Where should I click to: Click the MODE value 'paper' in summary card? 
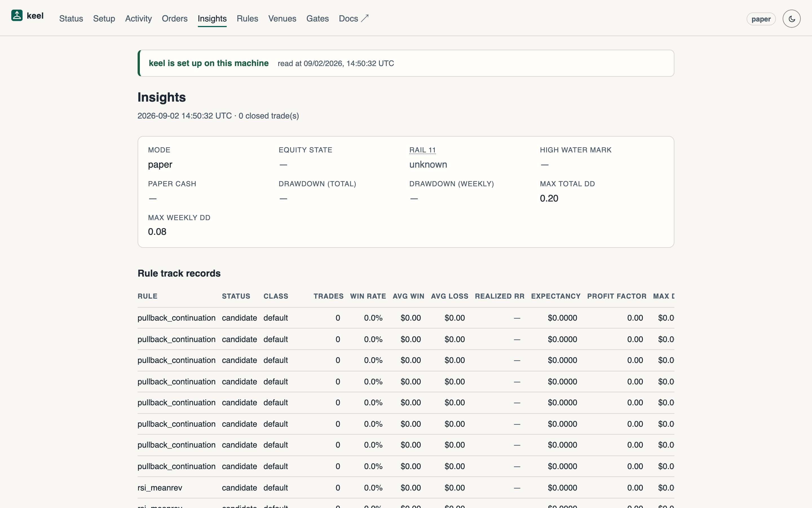(160, 165)
